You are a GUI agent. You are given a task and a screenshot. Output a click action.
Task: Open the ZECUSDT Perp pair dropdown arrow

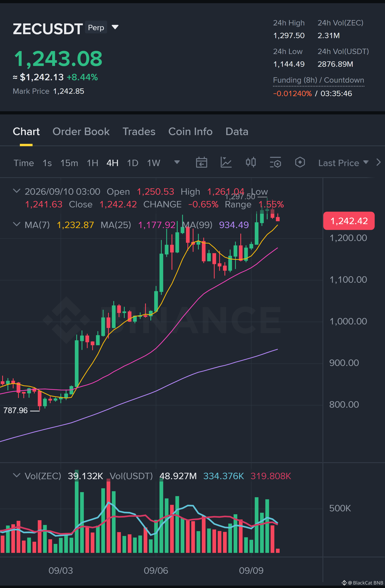click(115, 27)
